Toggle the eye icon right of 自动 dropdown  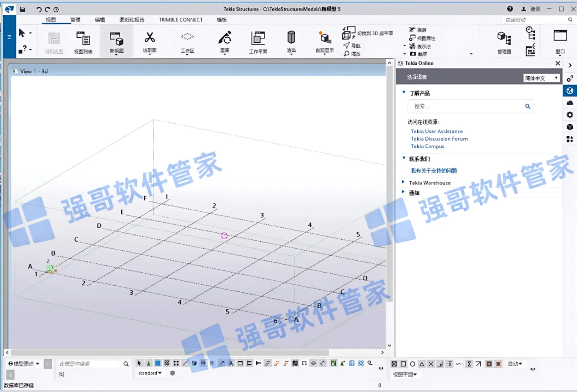(x=533, y=369)
